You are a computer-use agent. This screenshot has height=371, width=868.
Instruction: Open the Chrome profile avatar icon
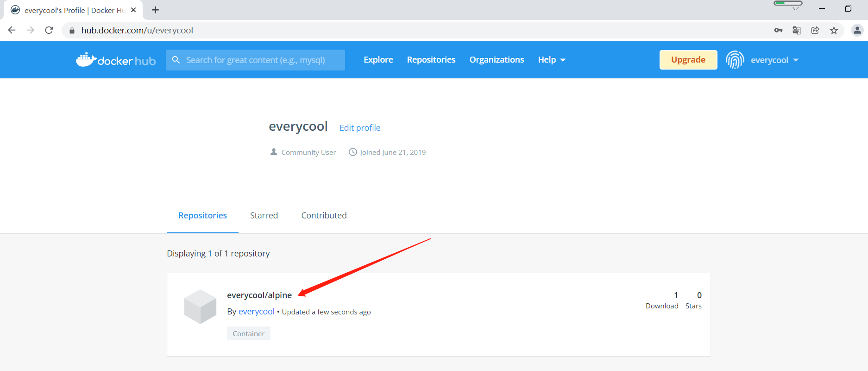tap(857, 31)
